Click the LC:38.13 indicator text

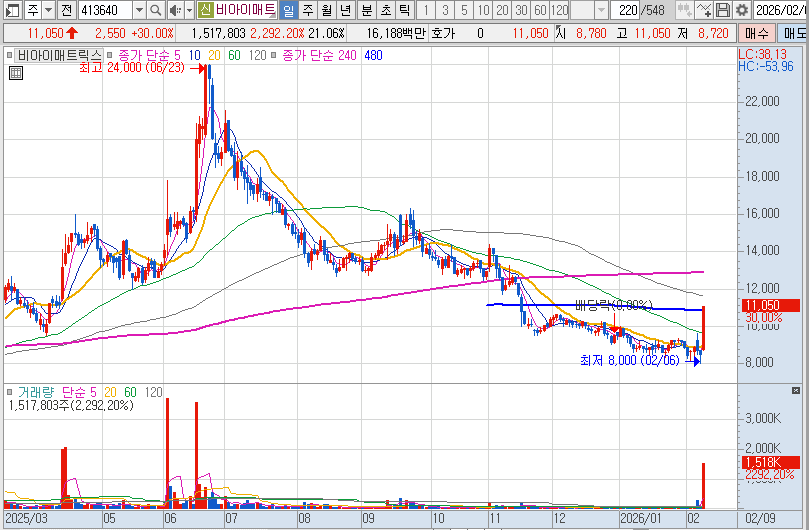click(762, 54)
